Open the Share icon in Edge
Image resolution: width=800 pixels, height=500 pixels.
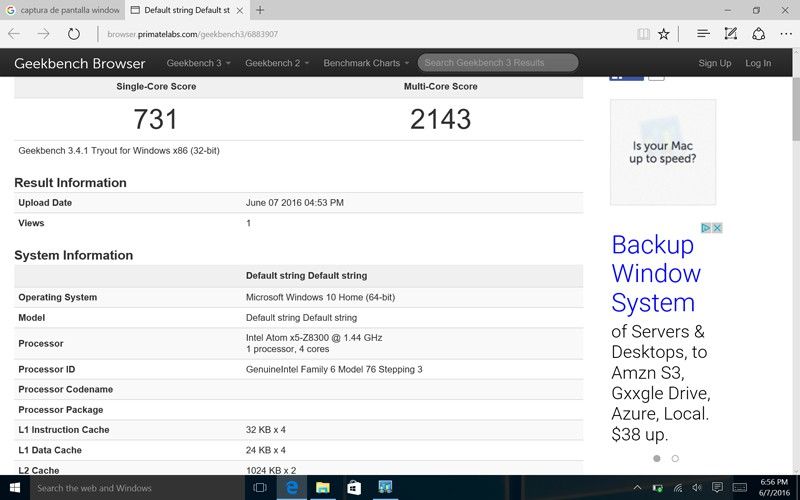[759, 34]
